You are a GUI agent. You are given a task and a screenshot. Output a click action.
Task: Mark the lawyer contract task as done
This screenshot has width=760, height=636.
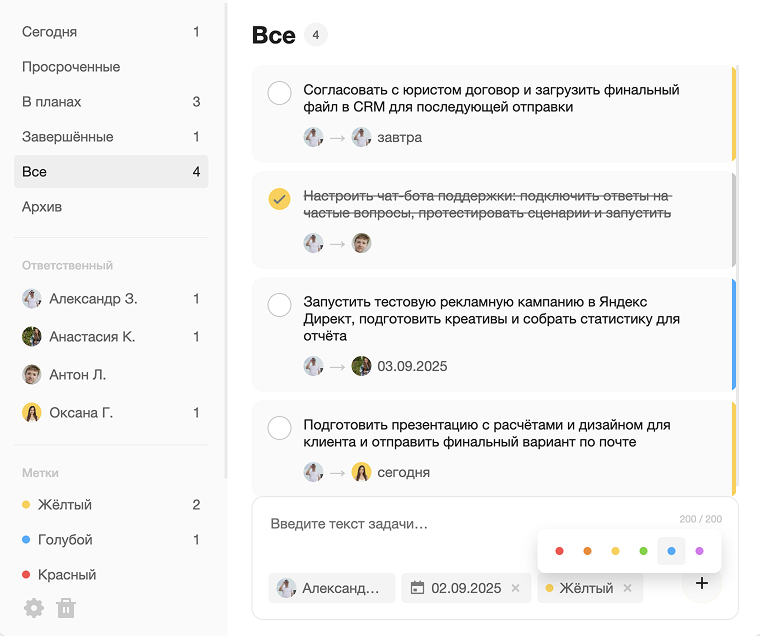(280, 93)
